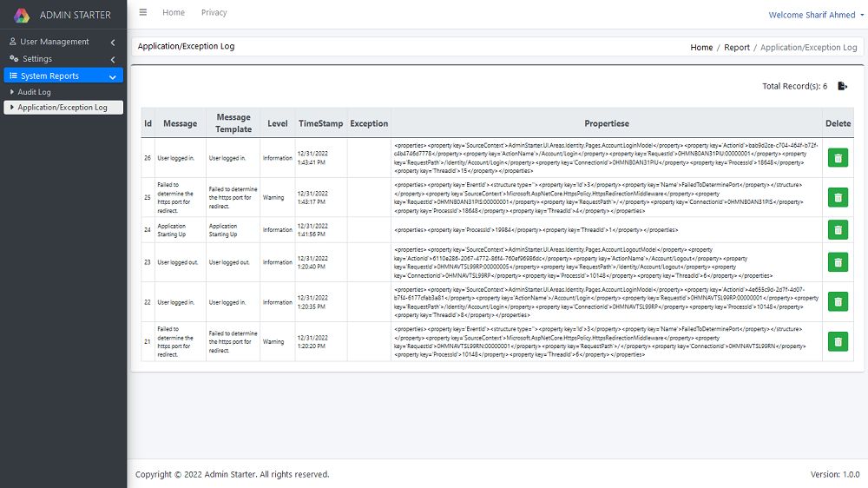Viewport: 868px width, 488px height.
Task: Toggle the sidebar with the hamburger icon
Action: pyautogui.click(x=143, y=12)
